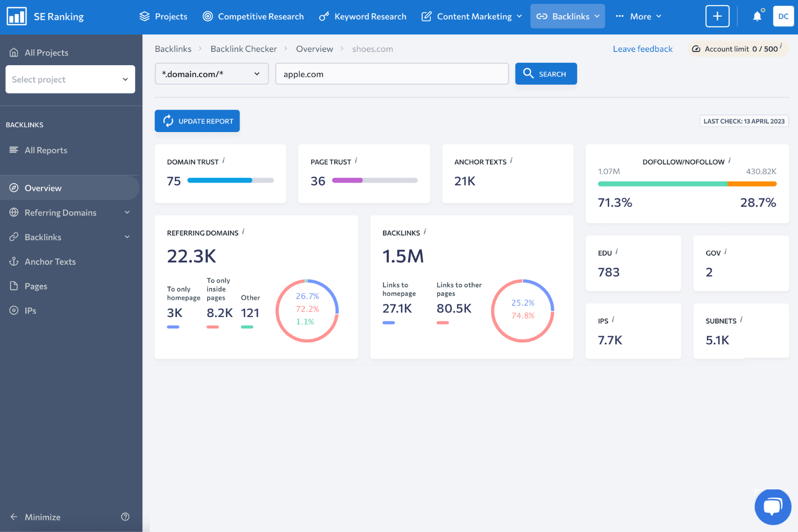Click the 1.5M backlinks value

click(403, 256)
